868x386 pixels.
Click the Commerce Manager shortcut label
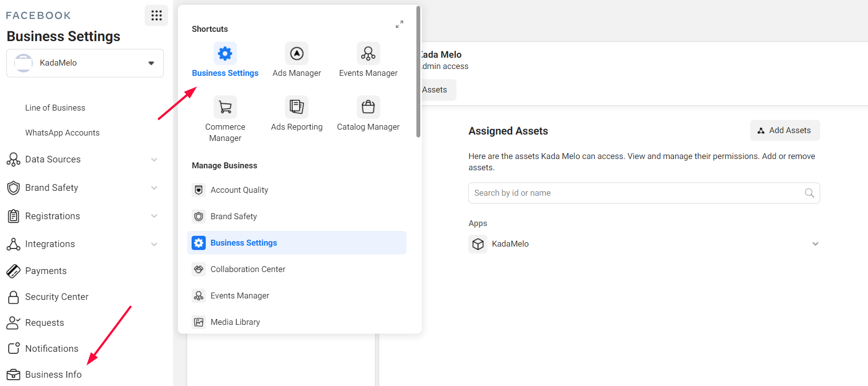point(225,132)
